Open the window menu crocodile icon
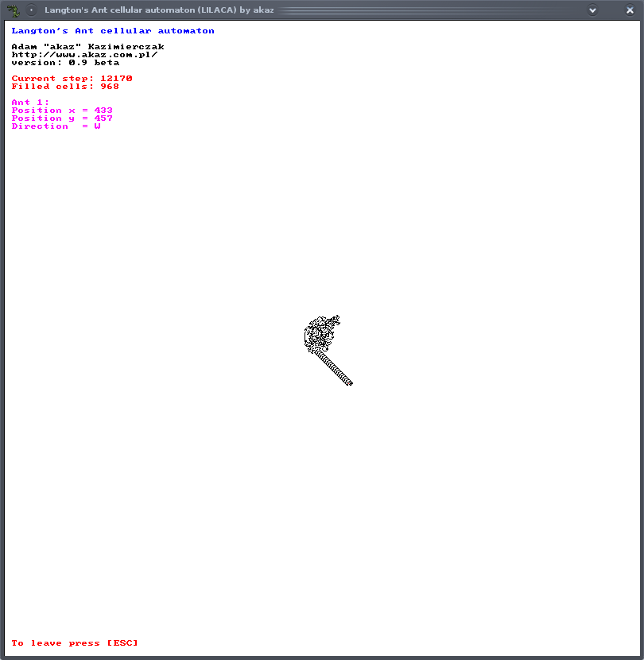Viewport: 644px width, 660px height. pyautogui.click(x=13, y=10)
